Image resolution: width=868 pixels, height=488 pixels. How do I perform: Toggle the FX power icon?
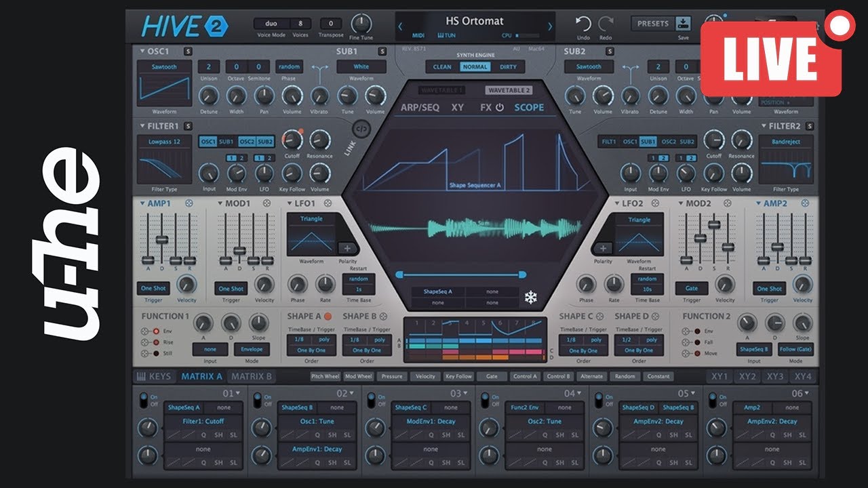pyautogui.click(x=500, y=107)
